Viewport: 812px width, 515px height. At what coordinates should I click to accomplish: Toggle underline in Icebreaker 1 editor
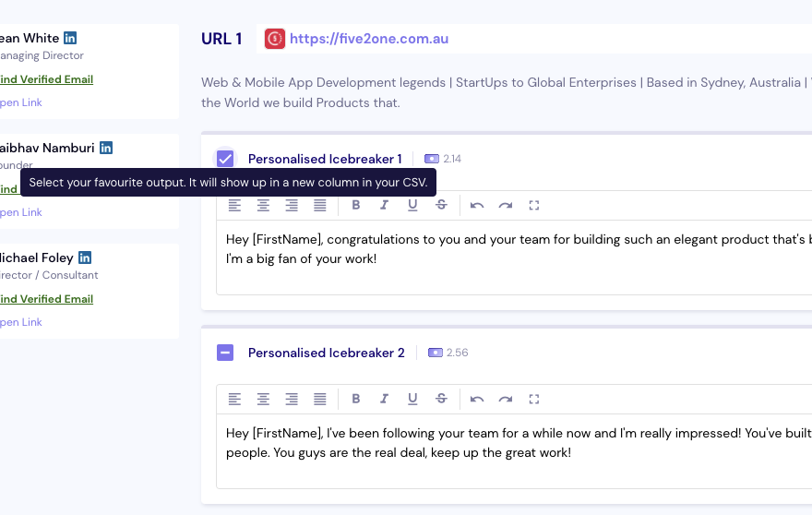[x=412, y=205]
